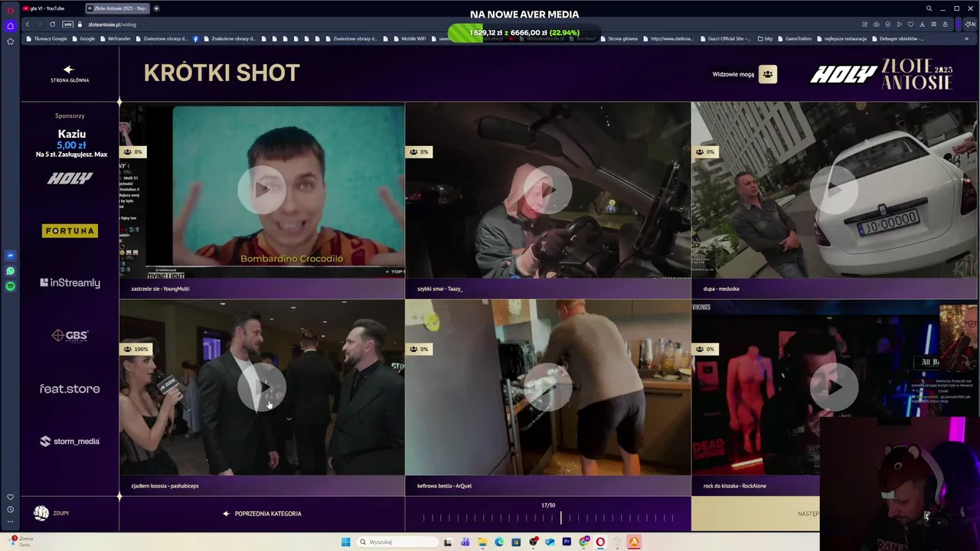
Task: Play the 'rock do kiszaka - RockAlone' clip
Action: 834,386
